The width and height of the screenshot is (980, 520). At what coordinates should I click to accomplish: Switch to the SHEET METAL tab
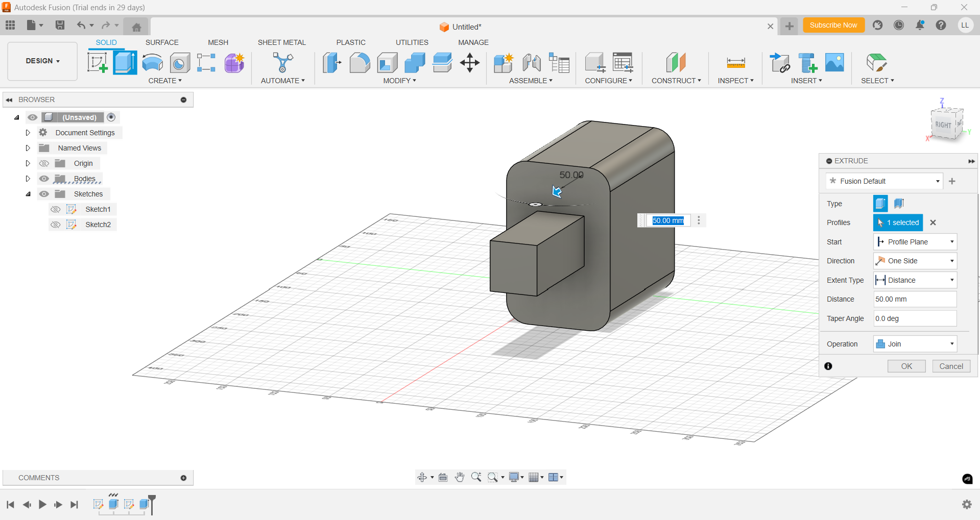click(x=282, y=42)
